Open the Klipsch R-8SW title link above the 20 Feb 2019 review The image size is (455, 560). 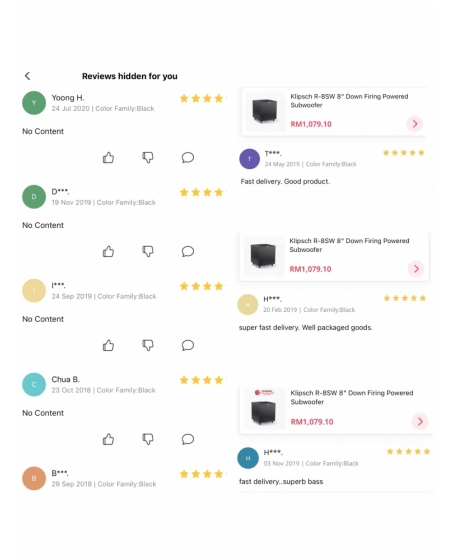click(349, 245)
